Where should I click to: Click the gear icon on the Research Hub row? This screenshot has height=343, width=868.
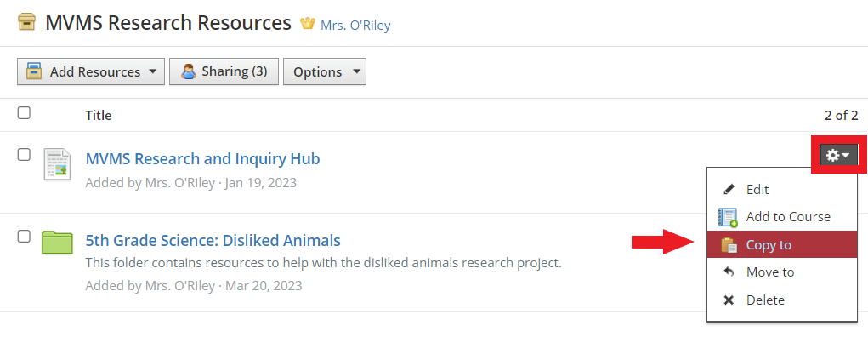click(x=838, y=155)
